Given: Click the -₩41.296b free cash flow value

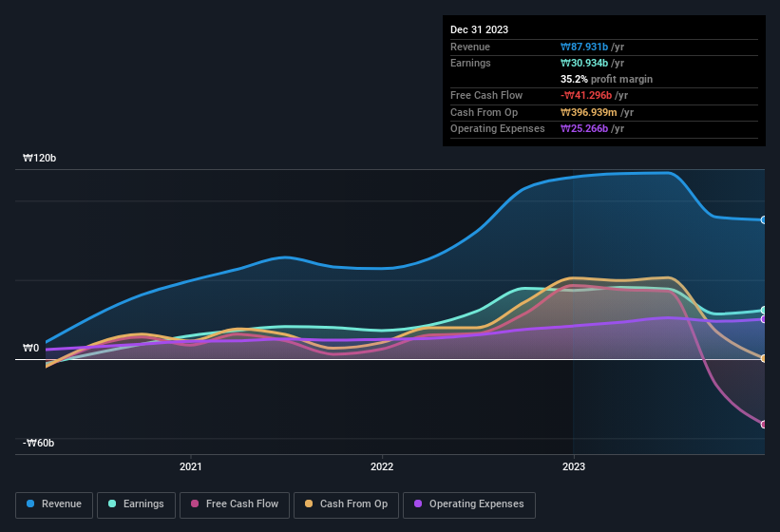Looking at the screenshot, I should (x=586, y=95).
